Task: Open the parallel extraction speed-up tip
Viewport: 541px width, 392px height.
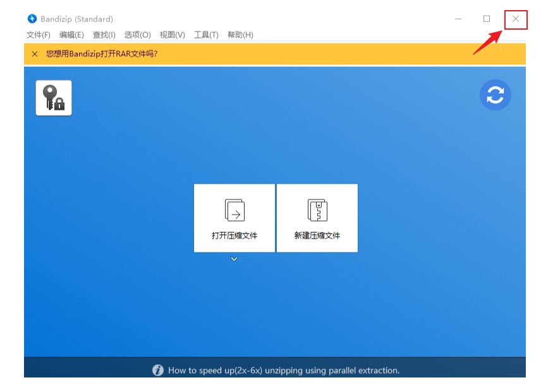Action: (x=284, y=371)
